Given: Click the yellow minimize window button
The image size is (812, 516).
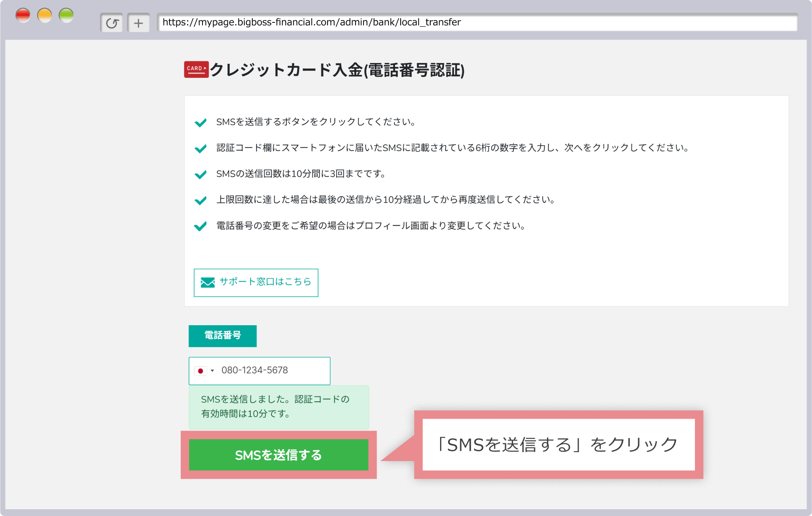Looking at the screenshot, I should click(44, 16).
